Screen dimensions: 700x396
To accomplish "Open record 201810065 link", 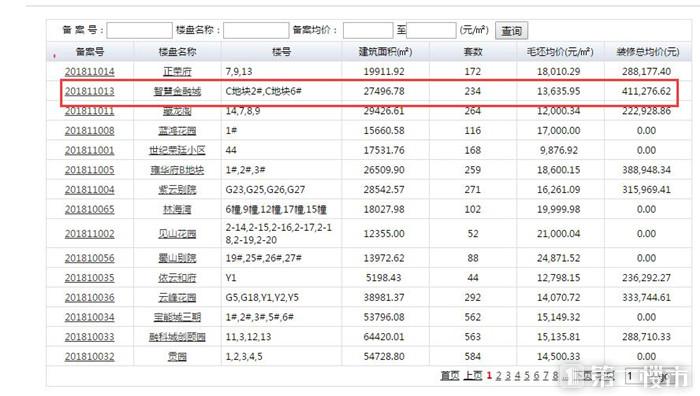I will (89, 209).
